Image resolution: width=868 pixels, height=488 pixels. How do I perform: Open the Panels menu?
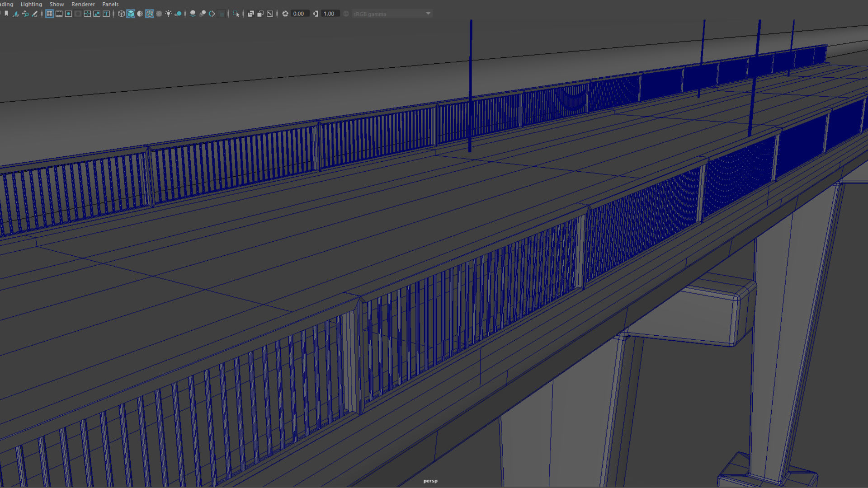point(110,4)
